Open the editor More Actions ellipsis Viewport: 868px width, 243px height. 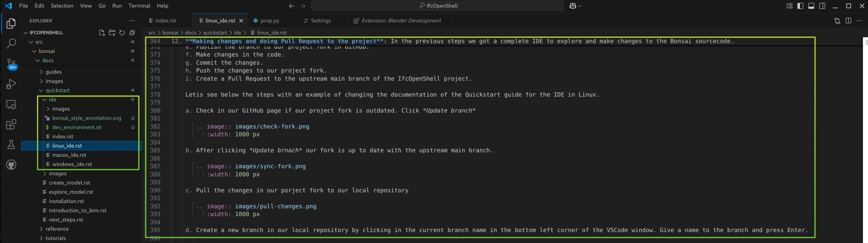[859, 21]
